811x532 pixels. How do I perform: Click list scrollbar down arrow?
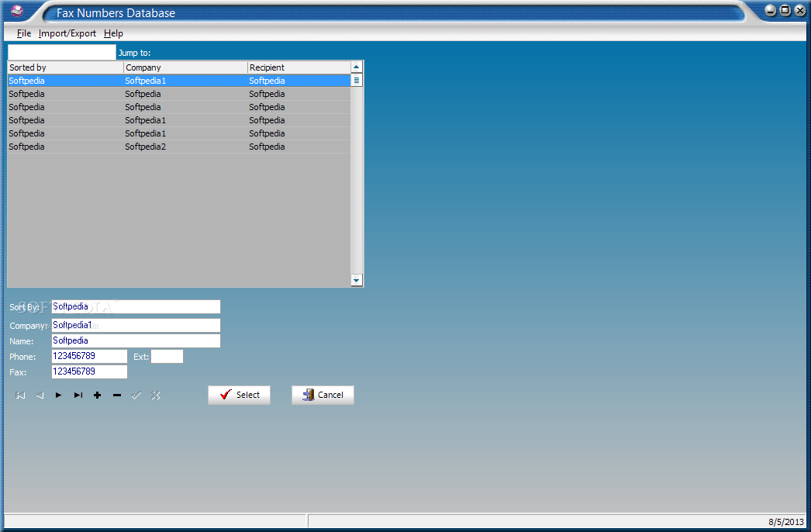[x=357, y=281]
